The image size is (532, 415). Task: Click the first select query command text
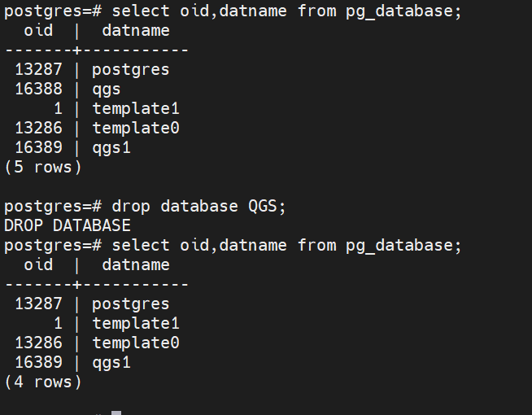[x=286, y=11]
